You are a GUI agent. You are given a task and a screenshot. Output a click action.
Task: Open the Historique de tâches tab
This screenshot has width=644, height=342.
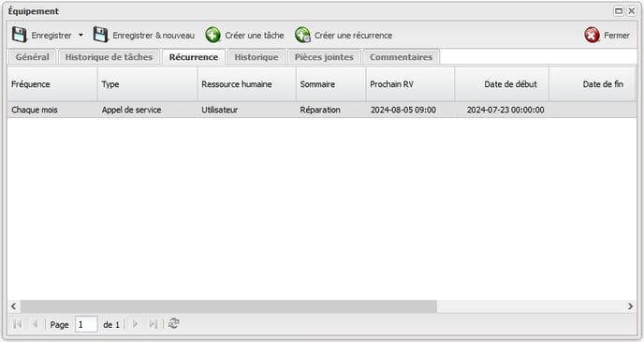(x=109, y=57)
